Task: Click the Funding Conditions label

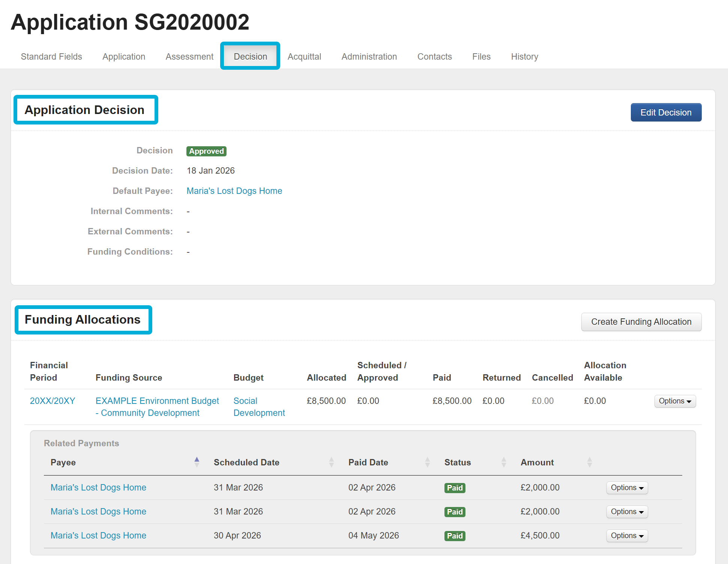Action: click(x=130, y=252)
